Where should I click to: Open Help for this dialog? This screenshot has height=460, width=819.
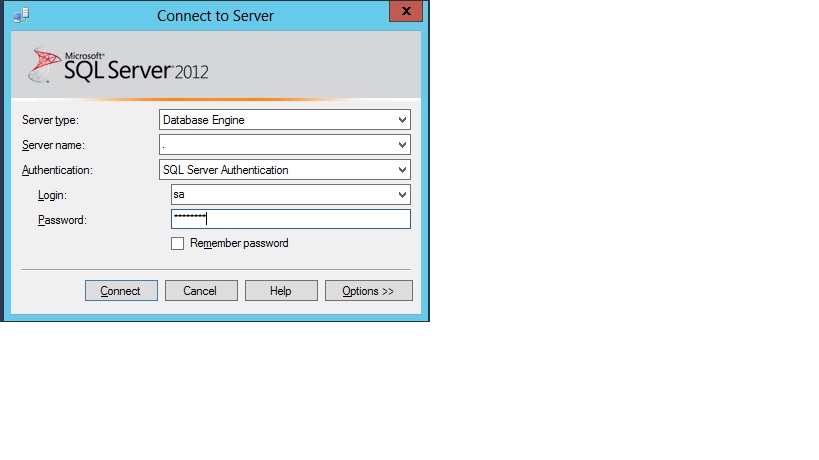[281, 291]
